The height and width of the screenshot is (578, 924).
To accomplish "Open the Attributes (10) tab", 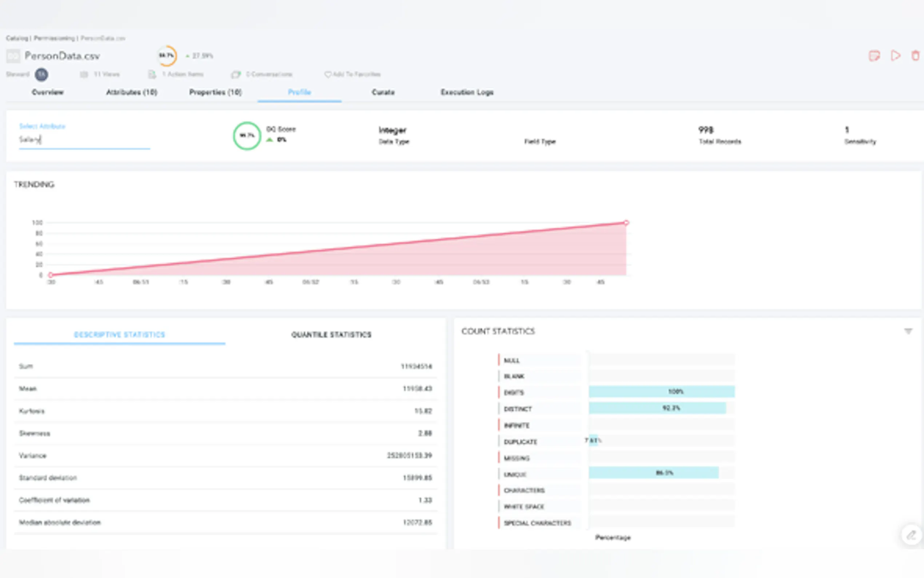I will point(131,92).
